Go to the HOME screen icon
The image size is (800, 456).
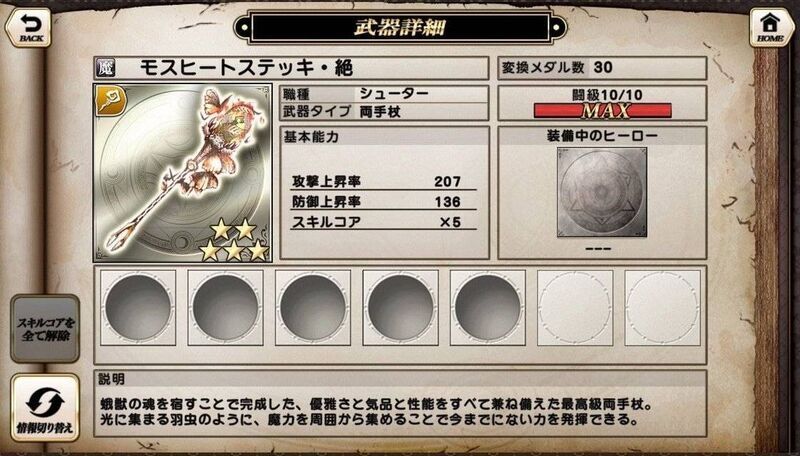770,28
